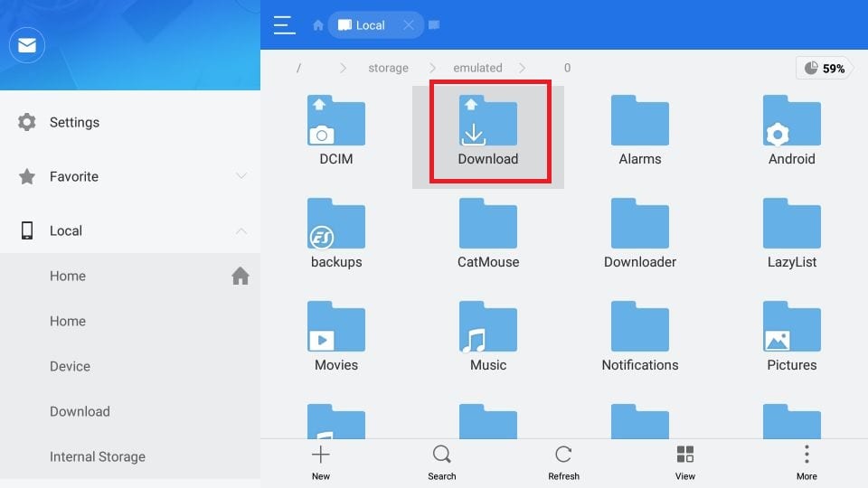Select the Local tab
868x488 pixels.
click(376, 25)
